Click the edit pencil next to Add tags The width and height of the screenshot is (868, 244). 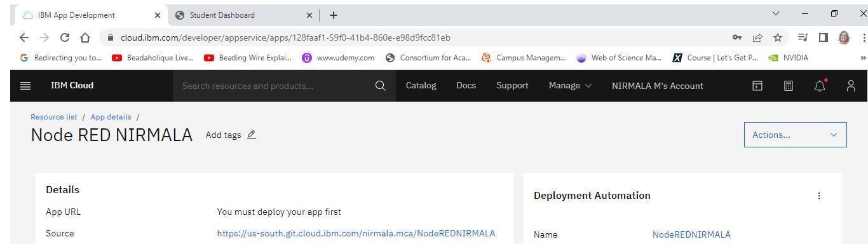pos(252,134)
